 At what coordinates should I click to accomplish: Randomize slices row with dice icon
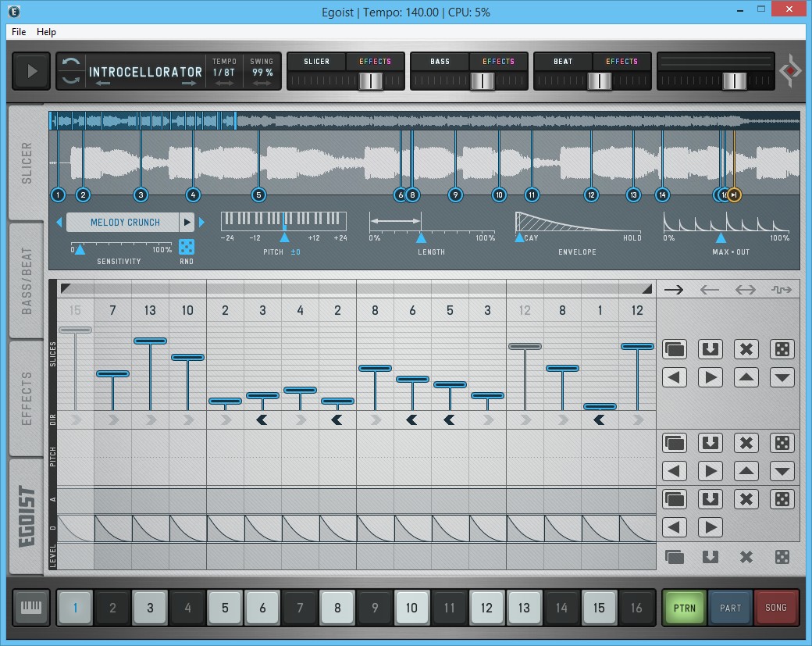782,349
